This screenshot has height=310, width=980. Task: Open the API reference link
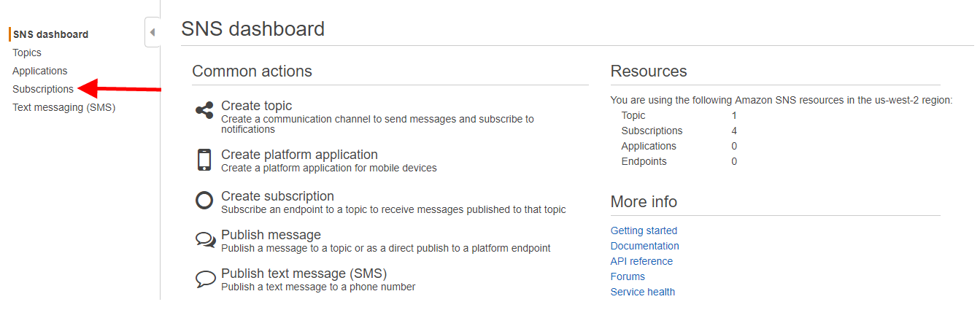point(641,261)
